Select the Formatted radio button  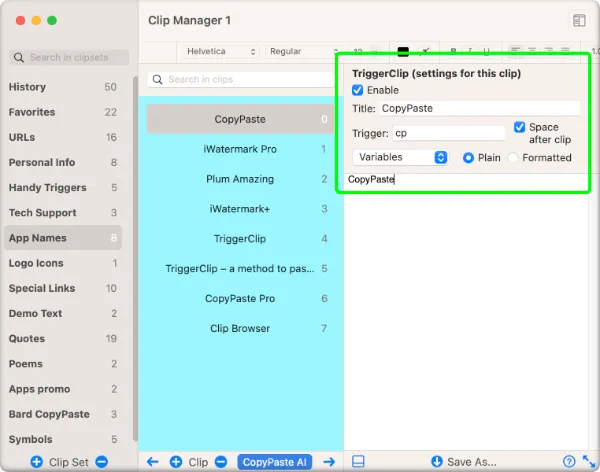(x=513, y=158)
